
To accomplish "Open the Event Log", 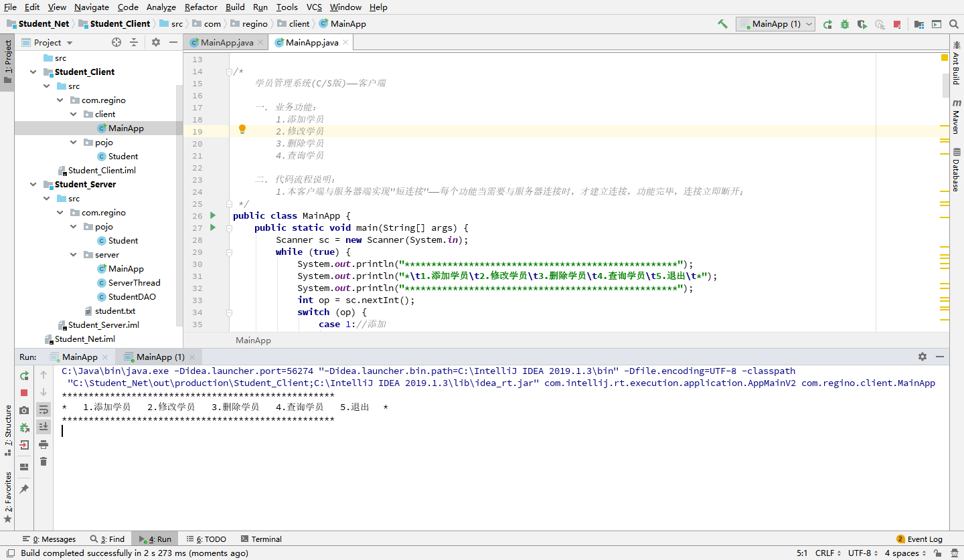I will coord(919,539).
